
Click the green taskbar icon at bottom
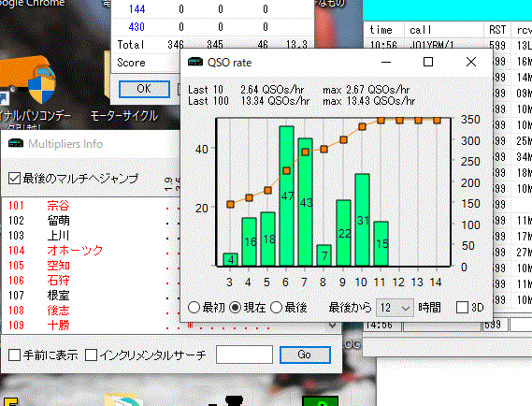[321, 401]
